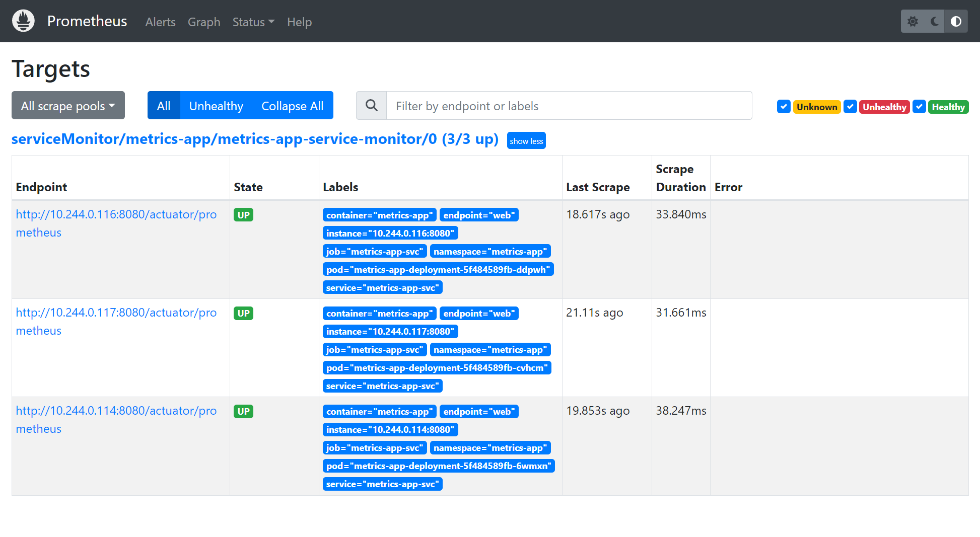
Task: Collapse the serviceMonitor group via show less
Action: (x=526, y=141)
